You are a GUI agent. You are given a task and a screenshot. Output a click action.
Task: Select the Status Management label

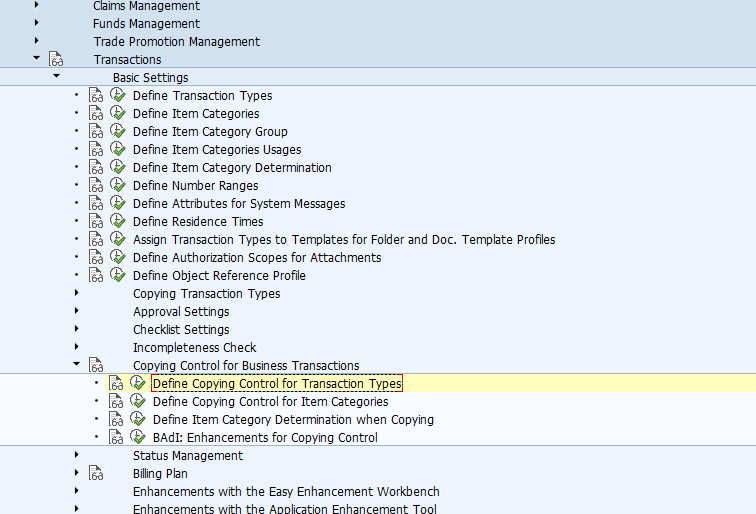(x=188, y=456)
